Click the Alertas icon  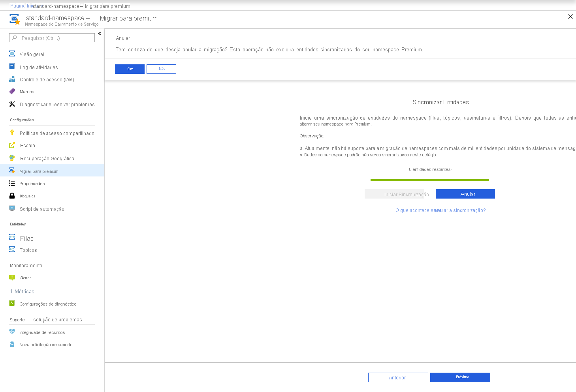[x=12, y=278]
